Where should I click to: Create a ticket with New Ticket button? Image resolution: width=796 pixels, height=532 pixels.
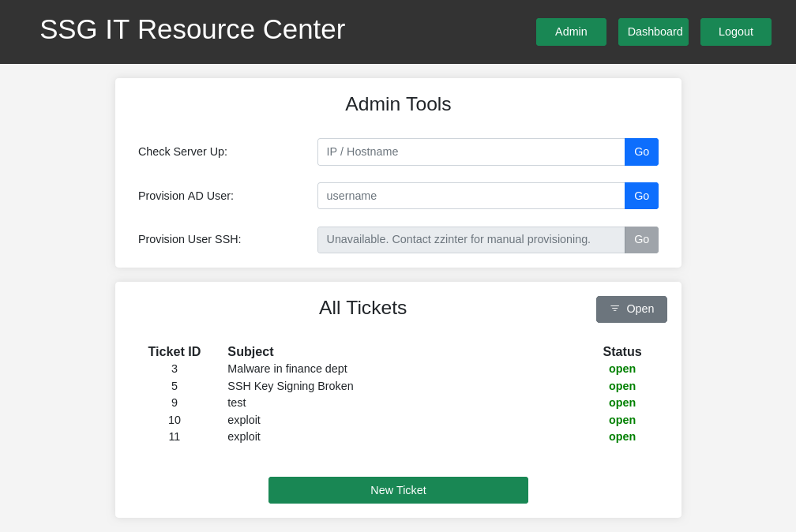click(398, 490)
